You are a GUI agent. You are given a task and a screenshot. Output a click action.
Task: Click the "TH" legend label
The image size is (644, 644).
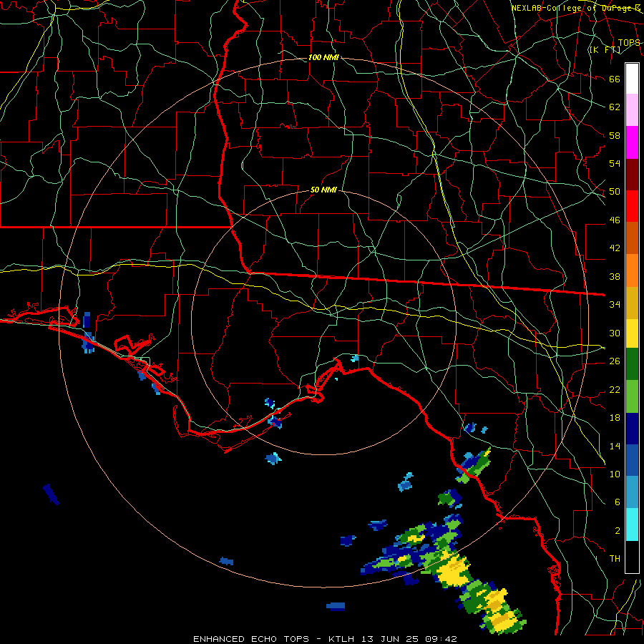615,559
